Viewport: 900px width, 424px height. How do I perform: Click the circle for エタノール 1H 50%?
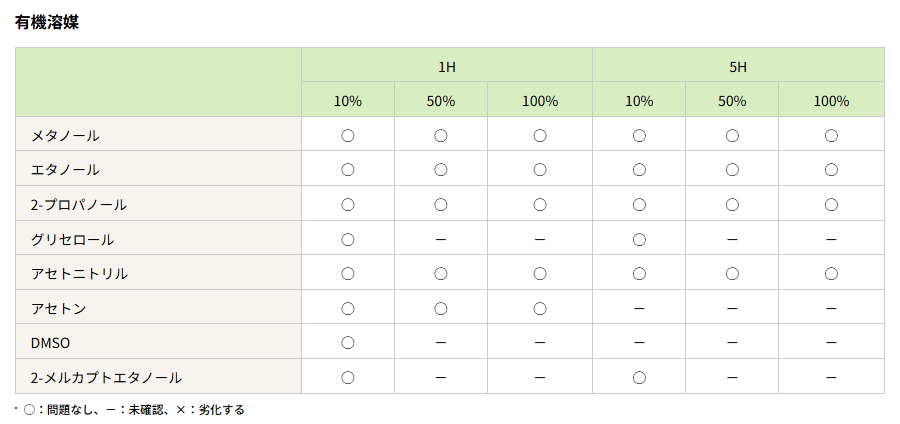(x=441, y=170)
